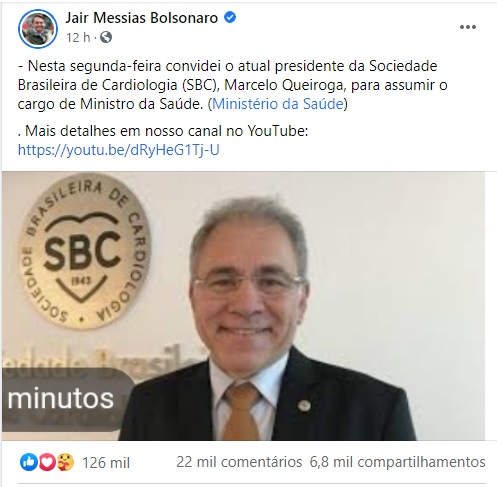Click the blue verified badge
Viewport: 497px width, 487px height.
point(230,17)
